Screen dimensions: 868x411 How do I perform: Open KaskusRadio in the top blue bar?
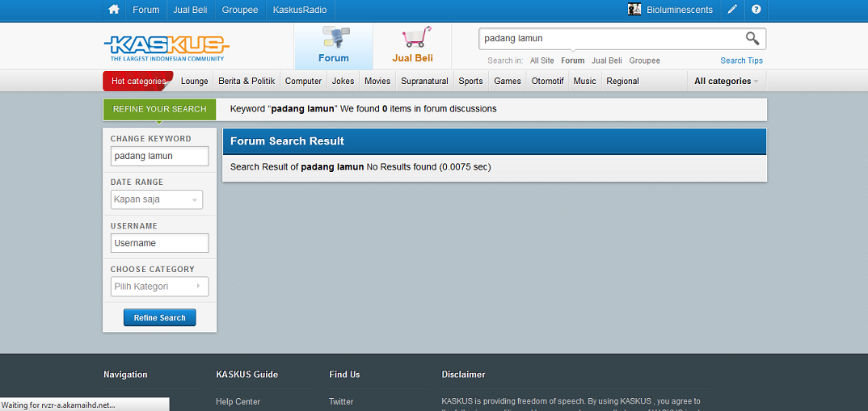[300, 10]
